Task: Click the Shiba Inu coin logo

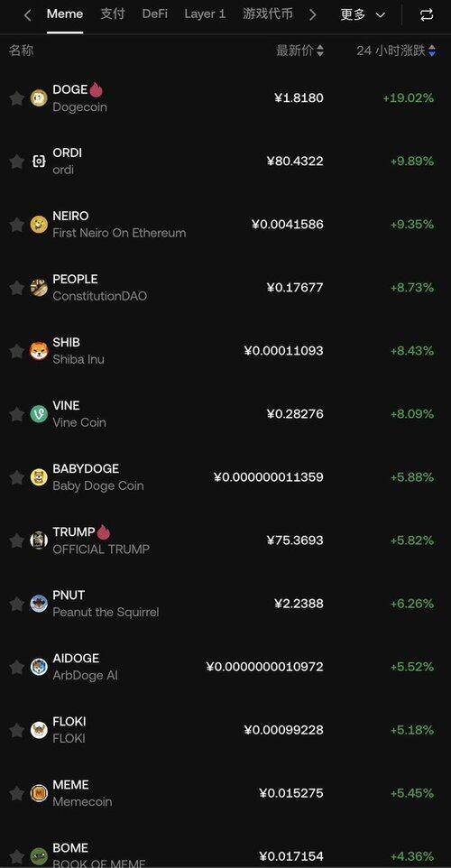Action: pyautogui.click(x=39, y=350)
